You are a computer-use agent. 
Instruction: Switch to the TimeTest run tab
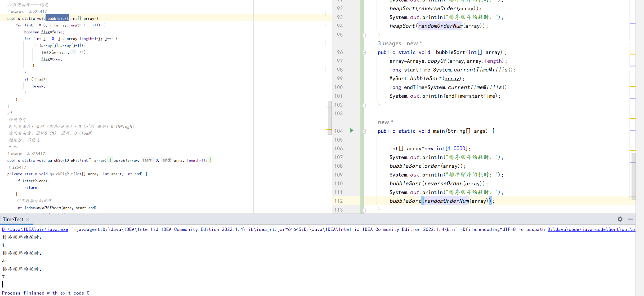tap(13, 220)
